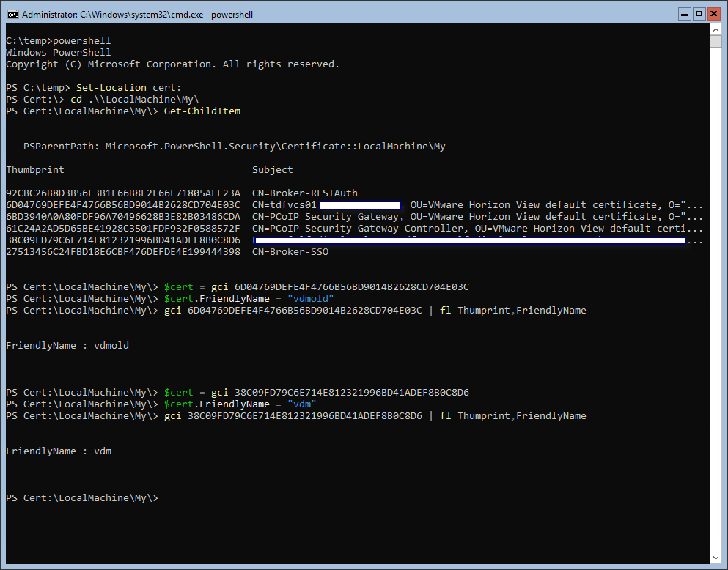Click the vertical scrollbar thumb
Image resolution: width=728 pixels, height=570 pixels.
click(716, 41)
